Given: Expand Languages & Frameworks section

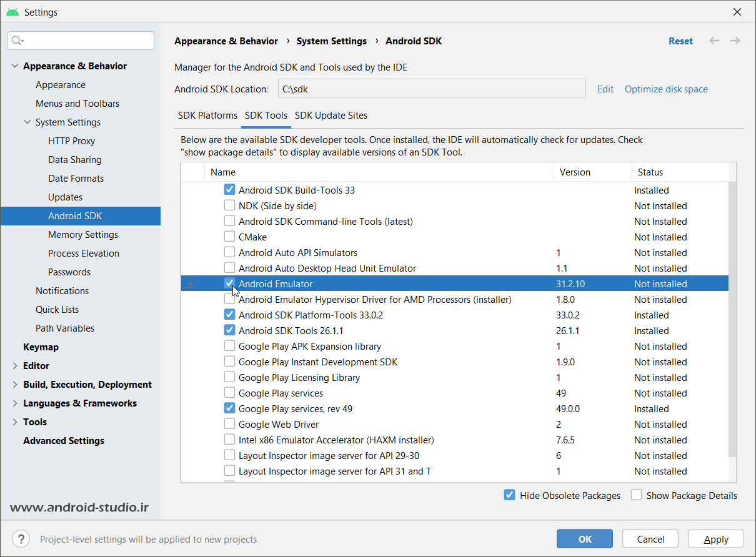Looking at the screenshot, I should (x=15, y=403).
